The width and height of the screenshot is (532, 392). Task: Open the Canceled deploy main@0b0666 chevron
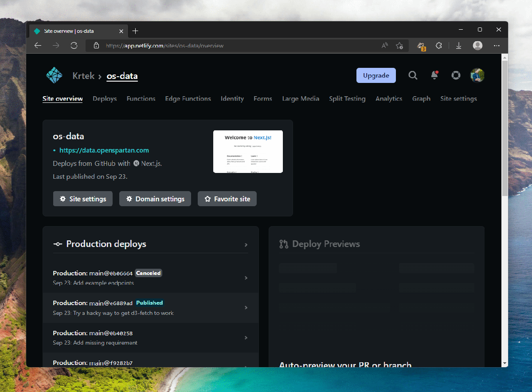[x=246, y=278]
